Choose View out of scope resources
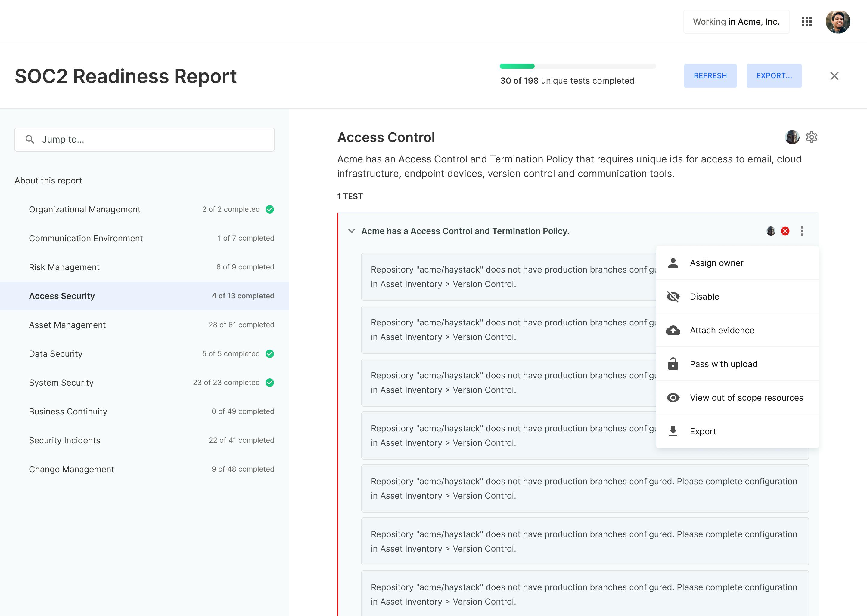Image resolution: width=867 pixels, height=616 pixels. (746, 398)
